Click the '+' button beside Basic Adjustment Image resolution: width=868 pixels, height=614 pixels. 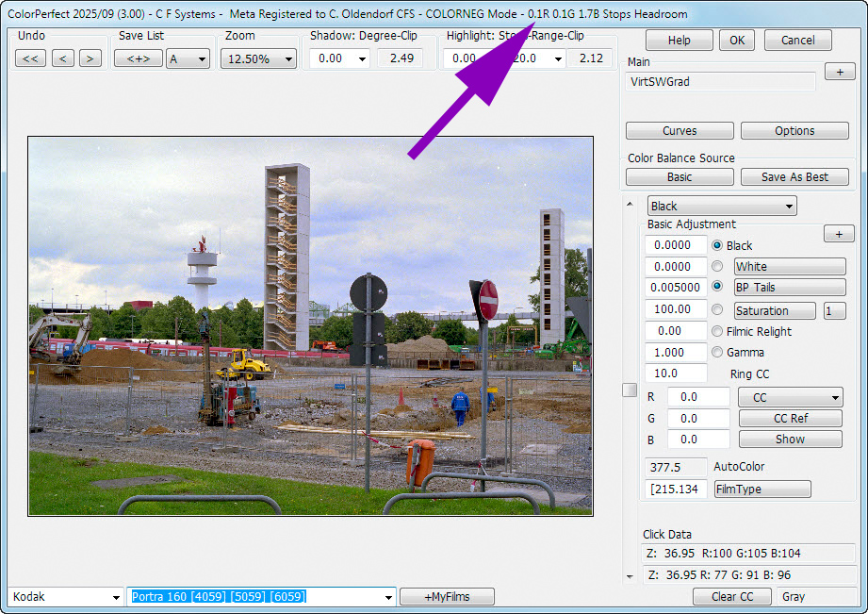839,233
